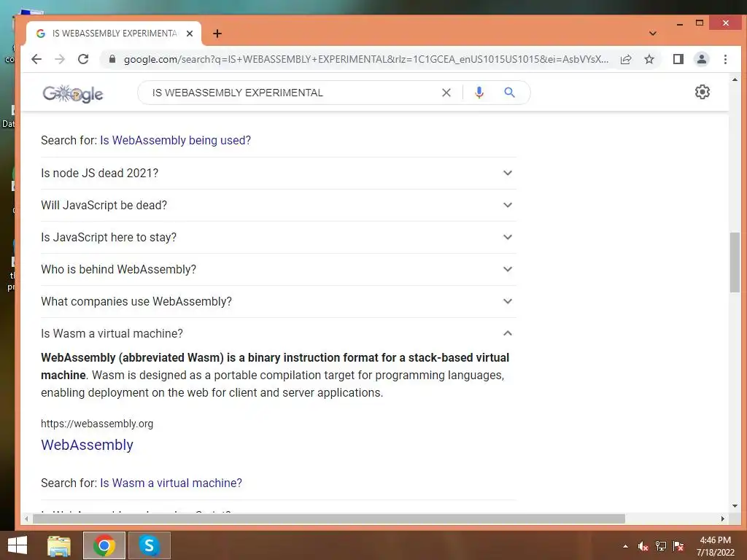The width and height of the screenshot is (747, 560).
Task: Open the Action Center flag icon
Action: [x=678, y=546]
